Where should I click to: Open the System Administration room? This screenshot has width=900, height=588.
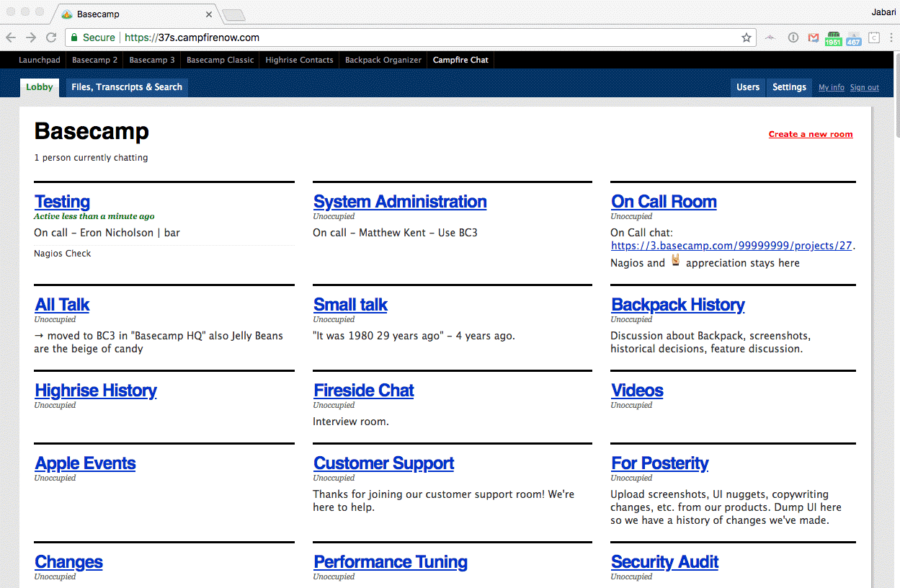400,202
